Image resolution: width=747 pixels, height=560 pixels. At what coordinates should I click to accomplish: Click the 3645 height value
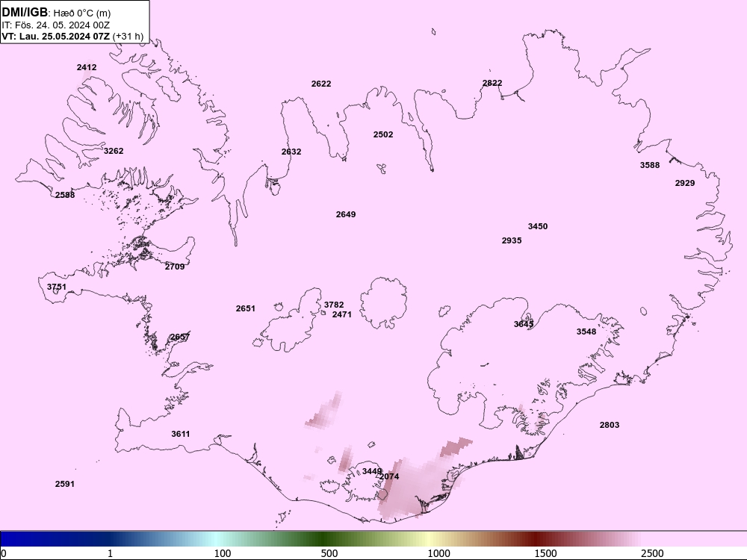(524, 324)
